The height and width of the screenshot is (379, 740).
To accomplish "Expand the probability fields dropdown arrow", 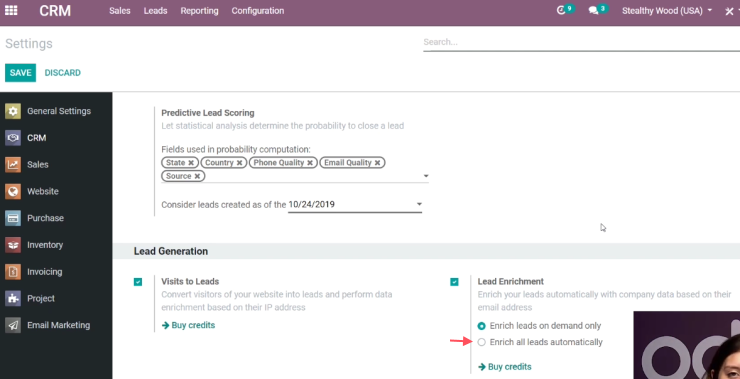I will (426, 176).
